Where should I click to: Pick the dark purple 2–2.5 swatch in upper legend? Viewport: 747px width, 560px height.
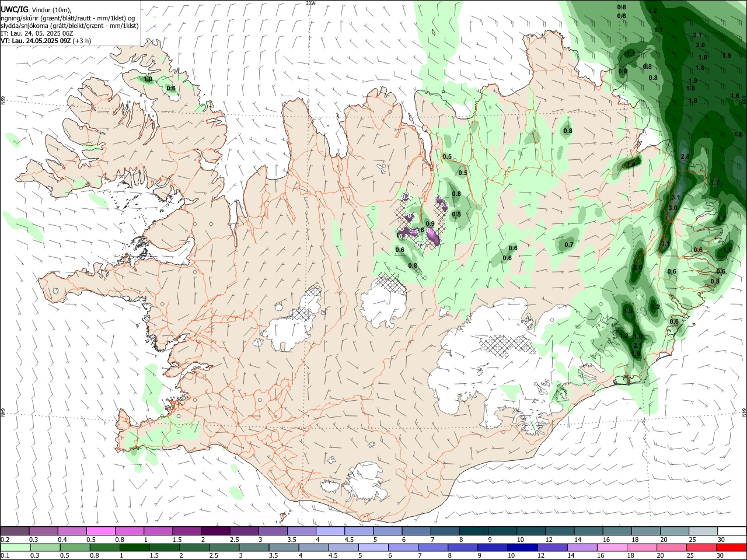click(215, 531)
